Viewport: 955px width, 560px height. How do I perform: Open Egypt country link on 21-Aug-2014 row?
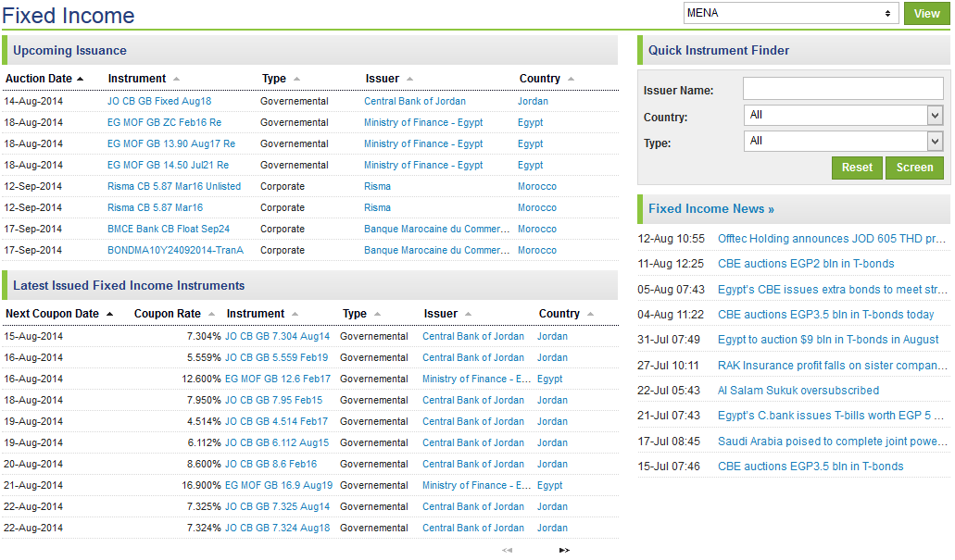click(550, 485)
